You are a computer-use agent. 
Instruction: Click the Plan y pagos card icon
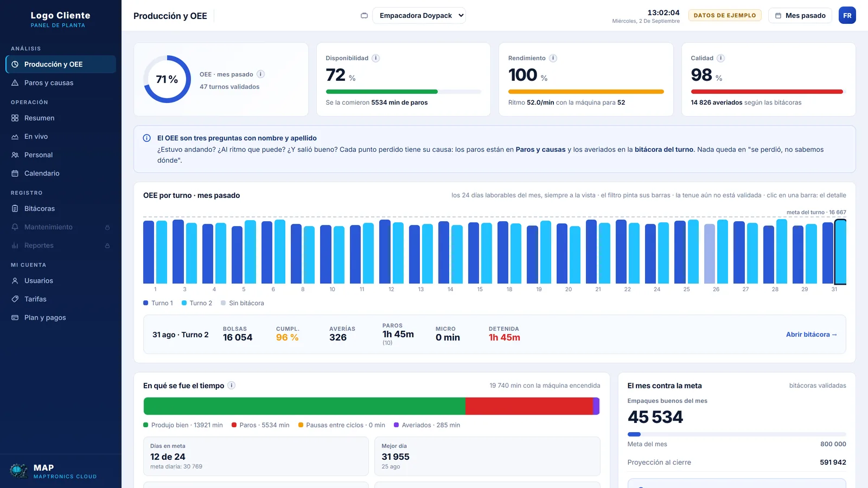coord(15,318)
